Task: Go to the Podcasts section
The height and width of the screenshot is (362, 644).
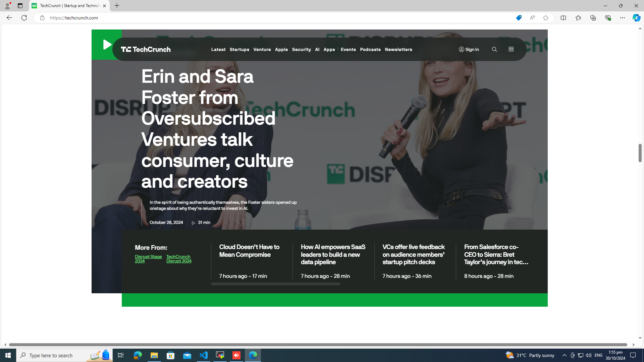Action: coord(370,49)
